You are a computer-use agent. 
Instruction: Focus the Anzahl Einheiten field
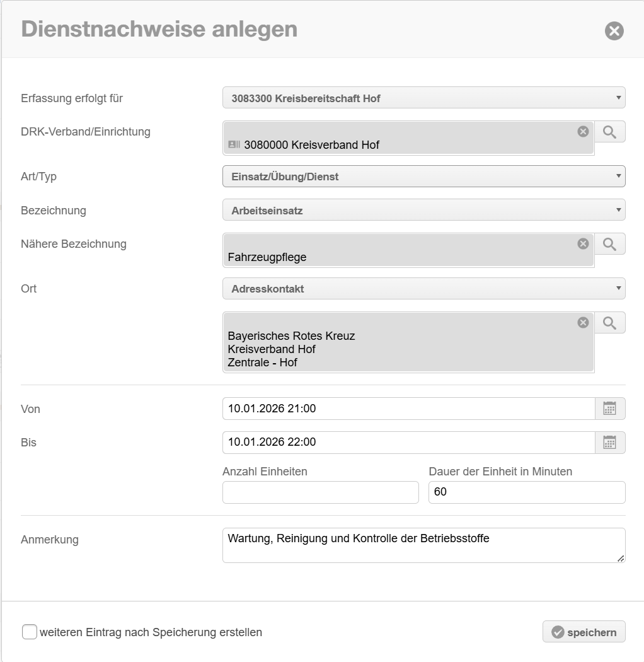320,492
